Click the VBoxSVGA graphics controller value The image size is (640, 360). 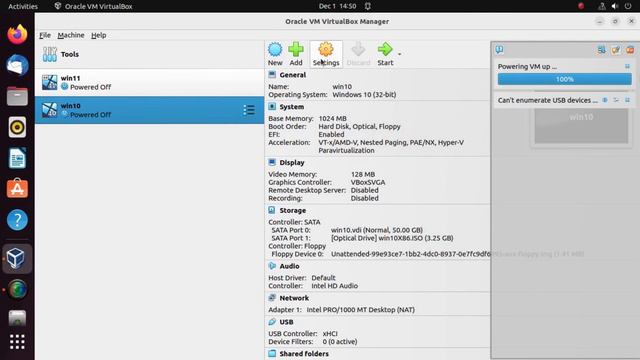(368, 182)
